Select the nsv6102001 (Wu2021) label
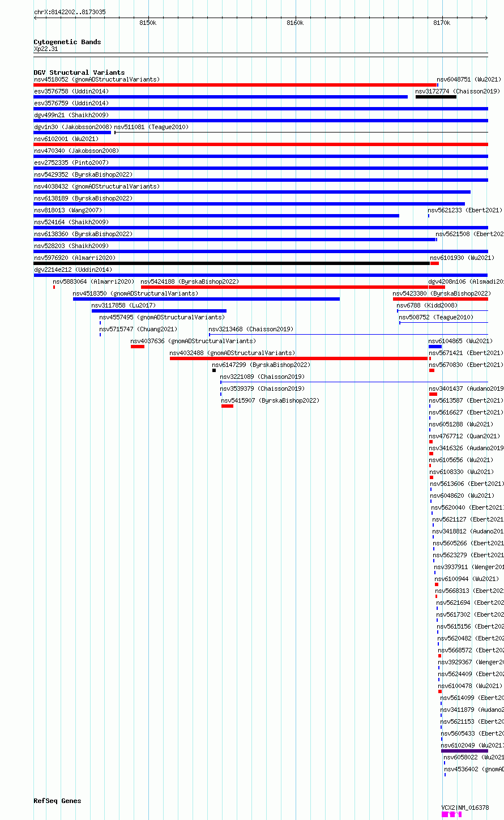 (66, 139)
